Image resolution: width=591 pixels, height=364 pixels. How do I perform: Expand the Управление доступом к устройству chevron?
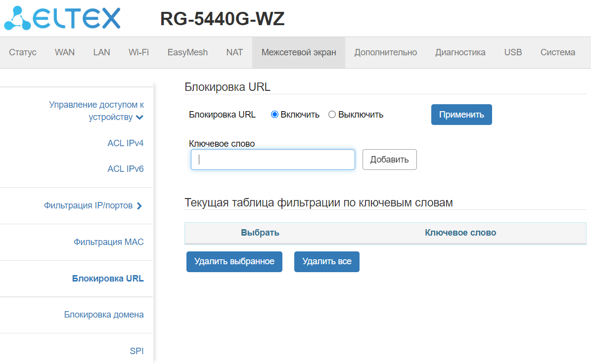click(x=139, y=118)
